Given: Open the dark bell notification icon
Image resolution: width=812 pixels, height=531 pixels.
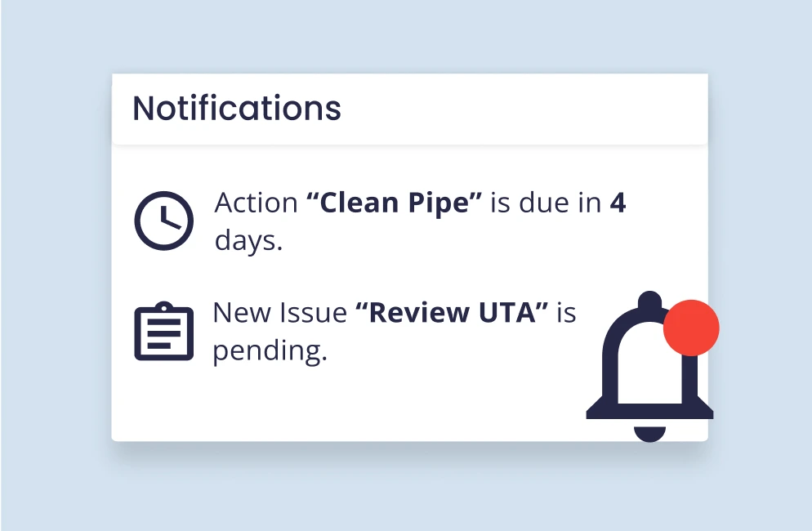Looking at the screenshot, I should tap(650, 366).
